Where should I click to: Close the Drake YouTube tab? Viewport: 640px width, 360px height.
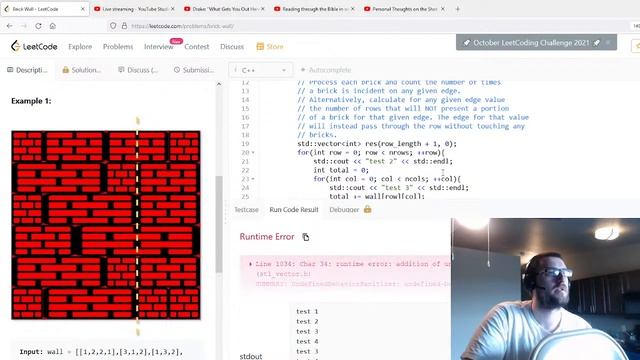tap(262, 9)
